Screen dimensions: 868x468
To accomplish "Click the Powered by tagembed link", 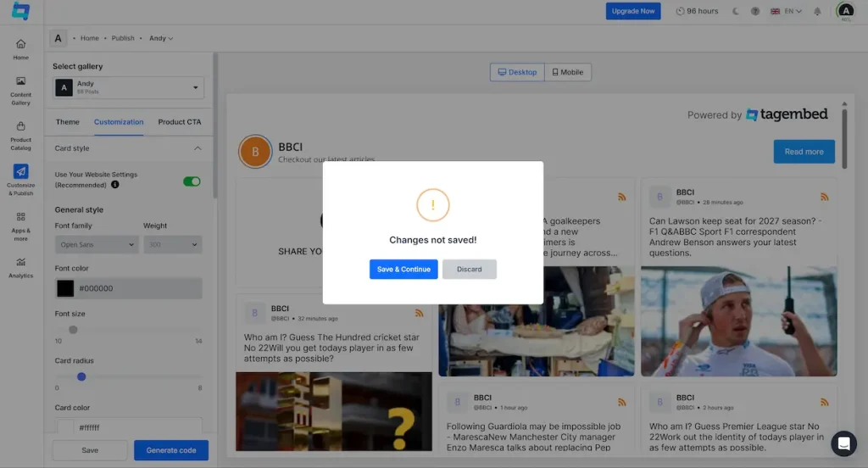I will coord(758,114).
